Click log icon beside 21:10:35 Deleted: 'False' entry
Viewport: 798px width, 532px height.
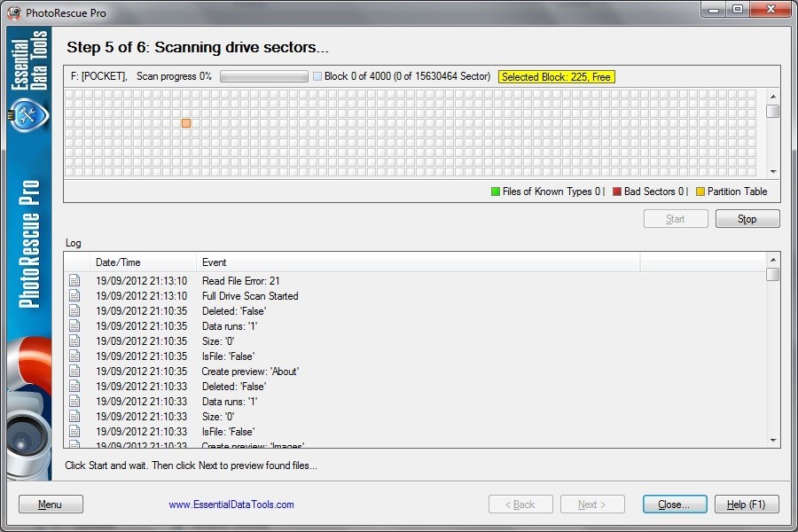click(74, 310)
